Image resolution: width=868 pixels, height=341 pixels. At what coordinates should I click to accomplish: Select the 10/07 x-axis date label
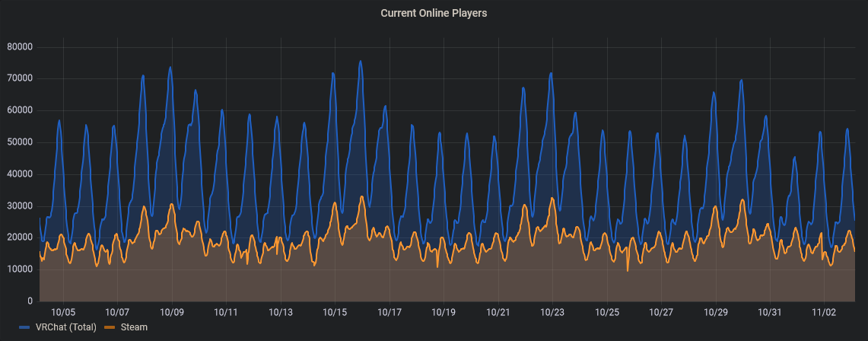pos(117,312)
